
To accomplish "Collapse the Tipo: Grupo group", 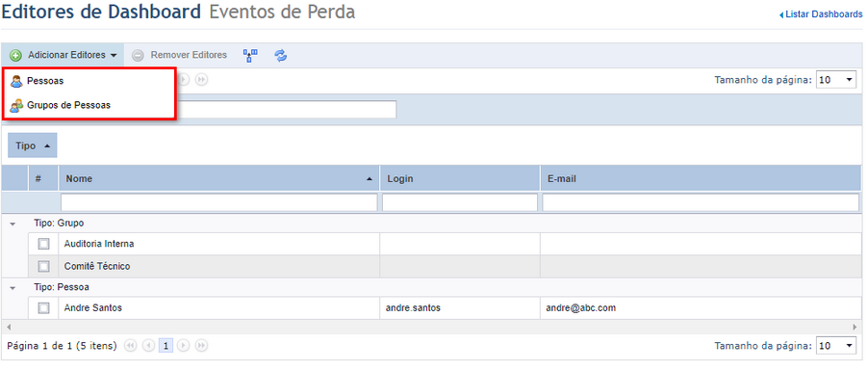I will (13, 224).
